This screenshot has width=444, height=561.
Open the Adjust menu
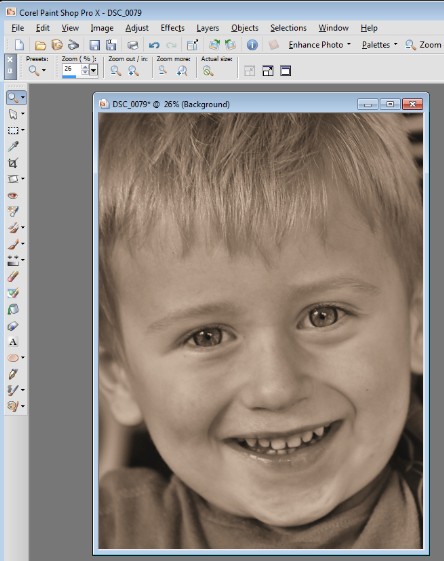[x=137, y=28]
